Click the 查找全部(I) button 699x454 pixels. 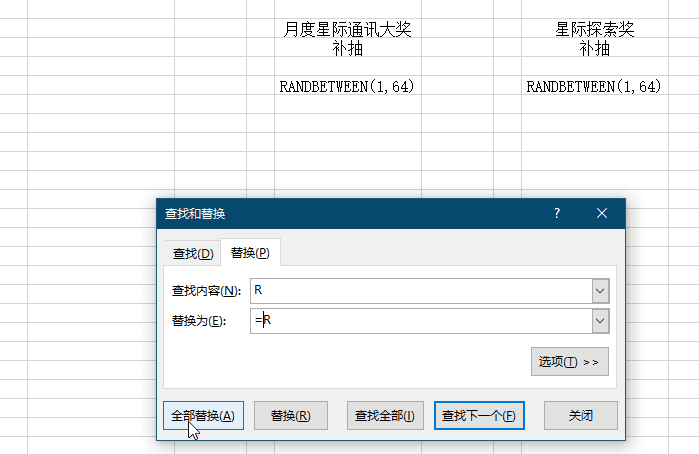[x=385, y=416]
